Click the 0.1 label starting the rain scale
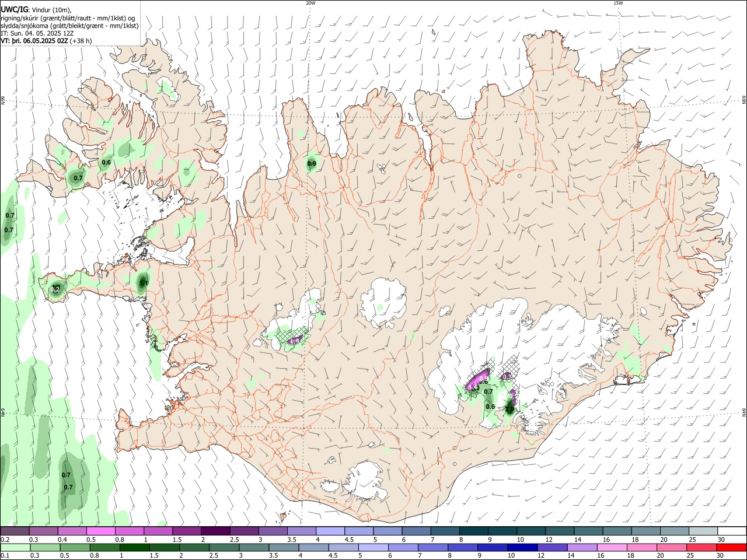Image resolution: width=747 pixels, height=560 pixels. click(x=5, y=556)
